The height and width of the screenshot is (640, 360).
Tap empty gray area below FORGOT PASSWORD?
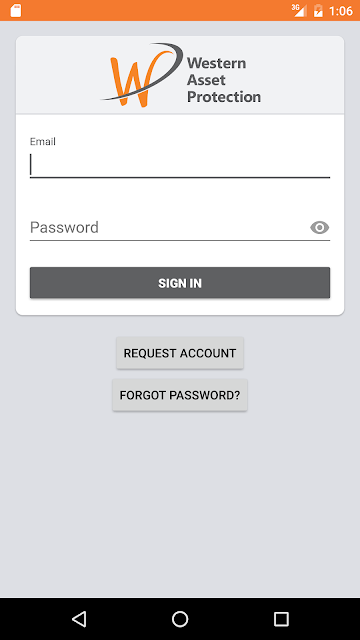pyautogui.click(x=180, y=502)
